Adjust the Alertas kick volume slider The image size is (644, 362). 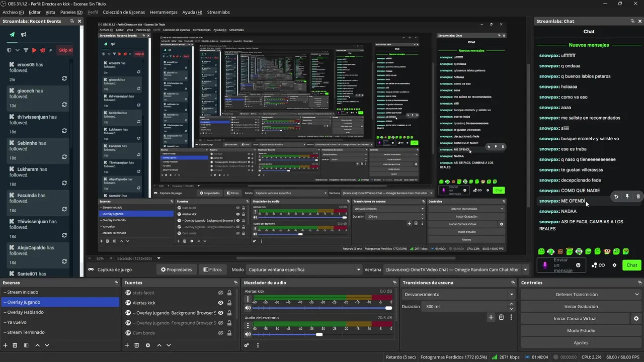pyautogui.click(x=322, y=308)
